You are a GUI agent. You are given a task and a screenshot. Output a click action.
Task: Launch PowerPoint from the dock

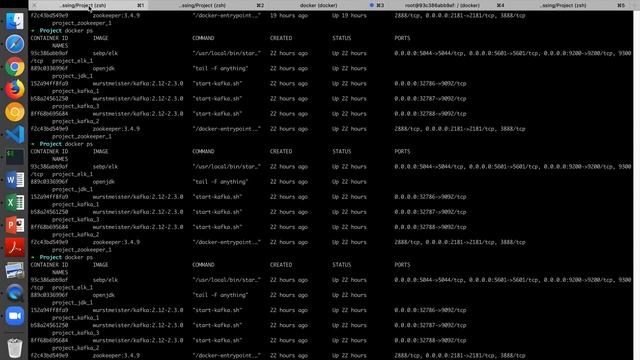pos(15,225)
